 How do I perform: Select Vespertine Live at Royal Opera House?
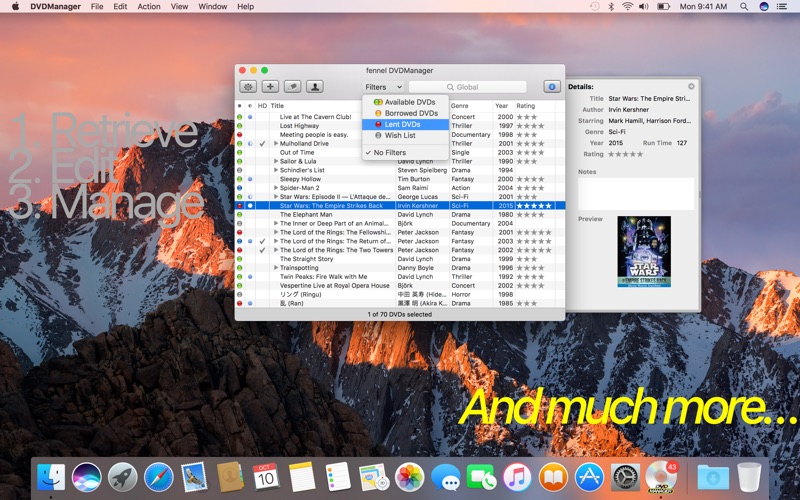coord(334,286)
